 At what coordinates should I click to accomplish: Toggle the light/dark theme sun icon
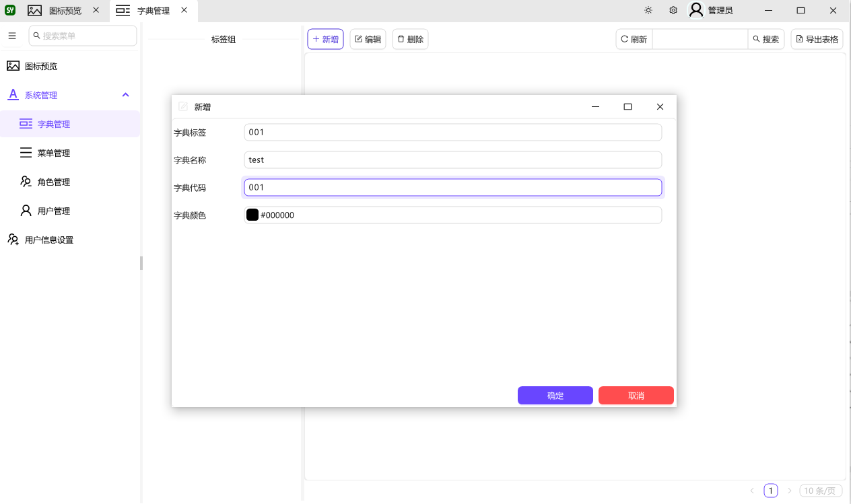coord(648,10)
